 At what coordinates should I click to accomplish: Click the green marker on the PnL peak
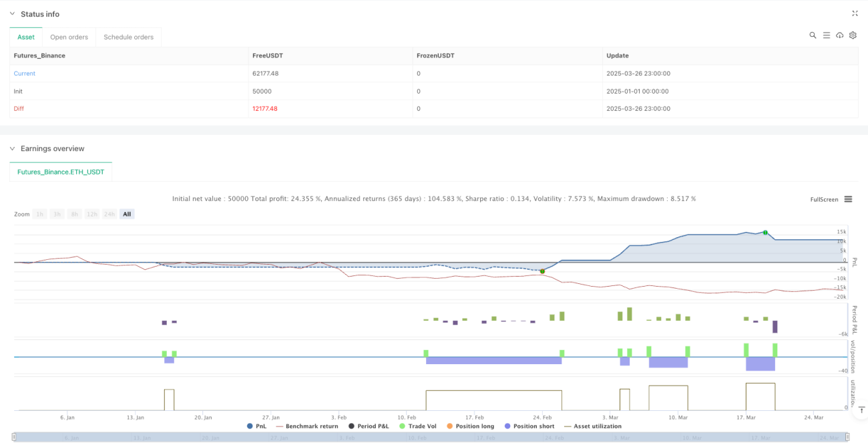(x=765, y=233)
